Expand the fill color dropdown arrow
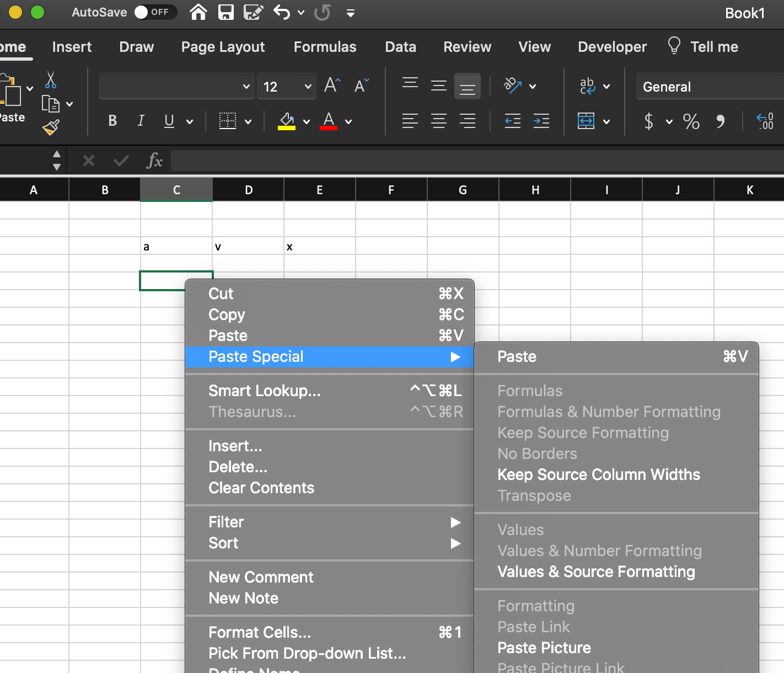 click(307, 121)
